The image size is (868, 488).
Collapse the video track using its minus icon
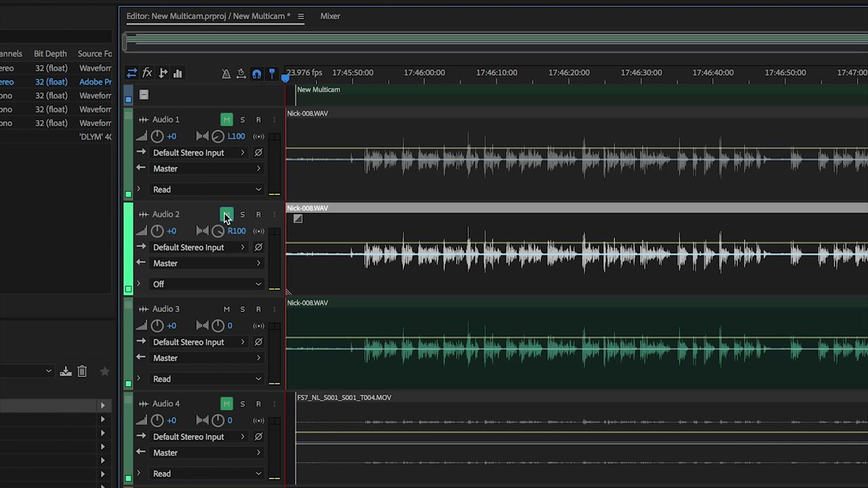[144, 95]
